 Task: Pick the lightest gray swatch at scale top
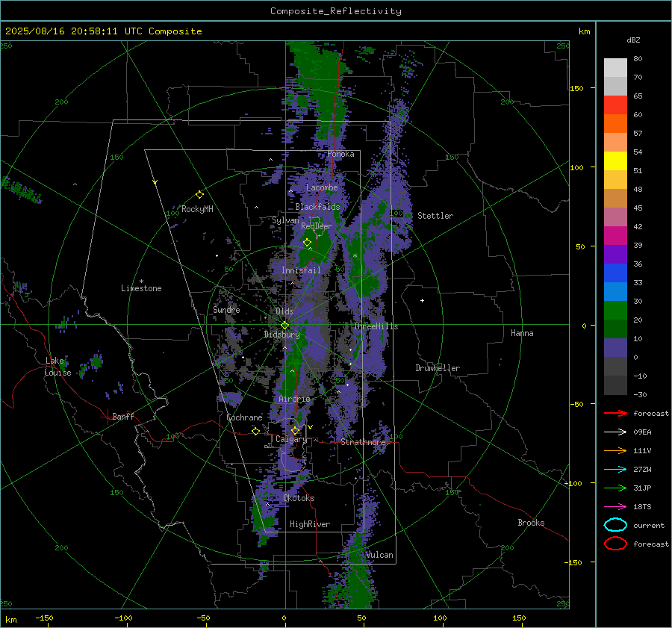coord(615,68)
